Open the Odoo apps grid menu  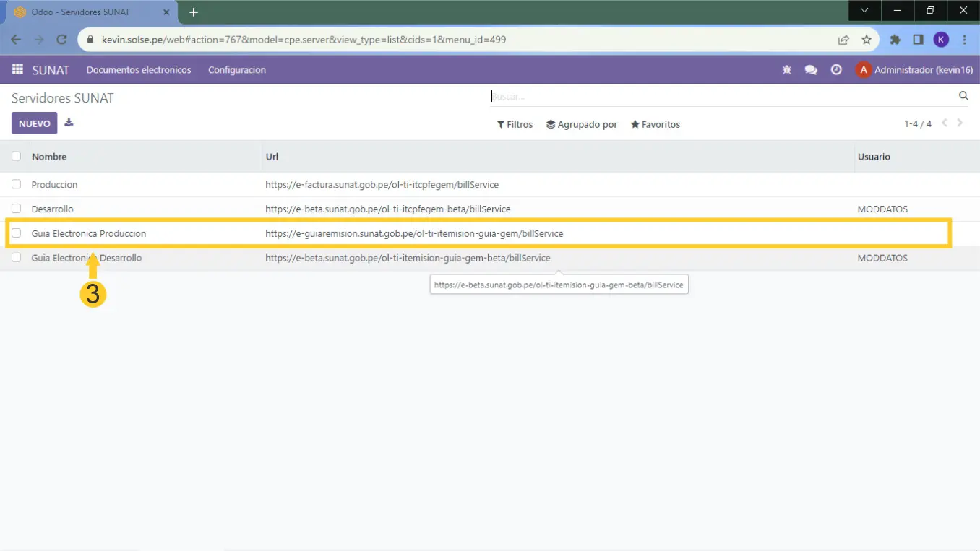pos(17,70)
